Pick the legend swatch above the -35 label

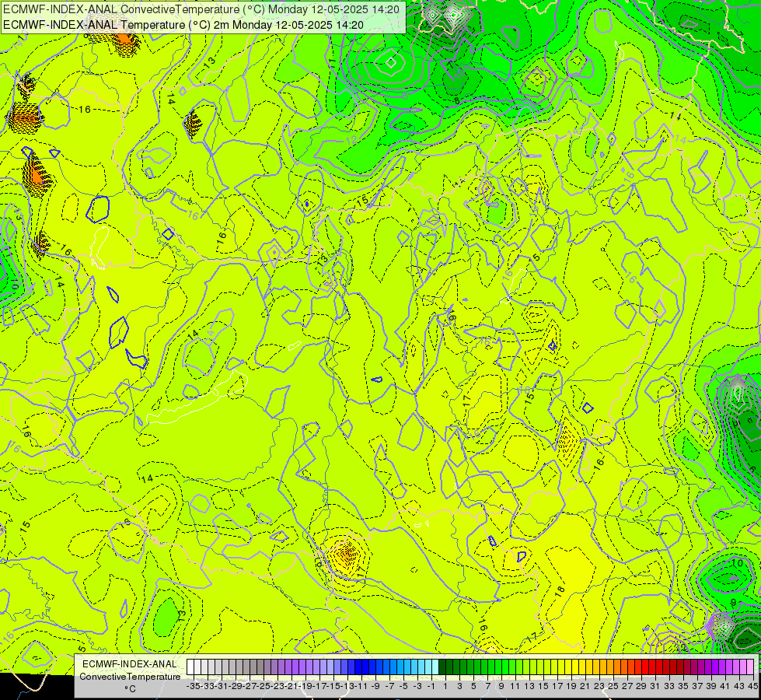point(190,667)
